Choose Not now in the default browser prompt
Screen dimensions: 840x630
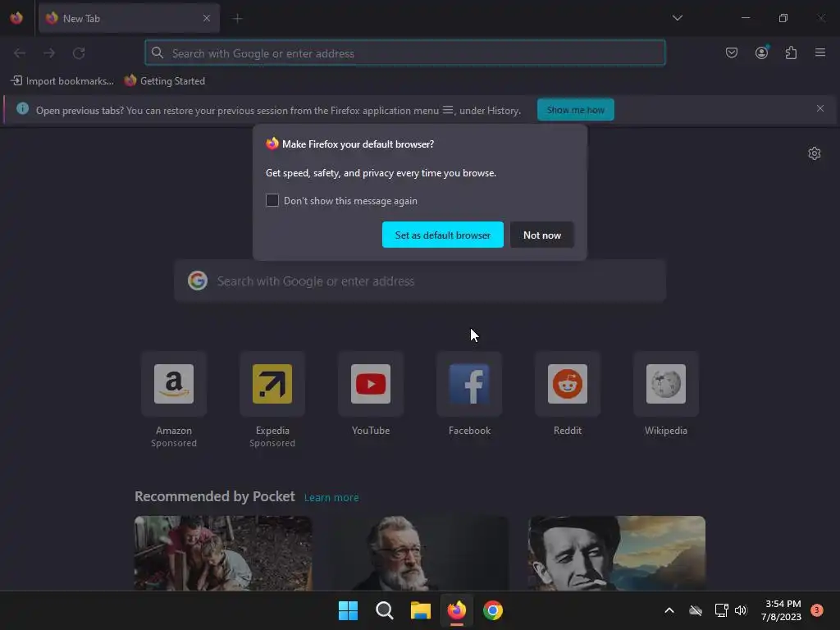[x=541, y=235]
